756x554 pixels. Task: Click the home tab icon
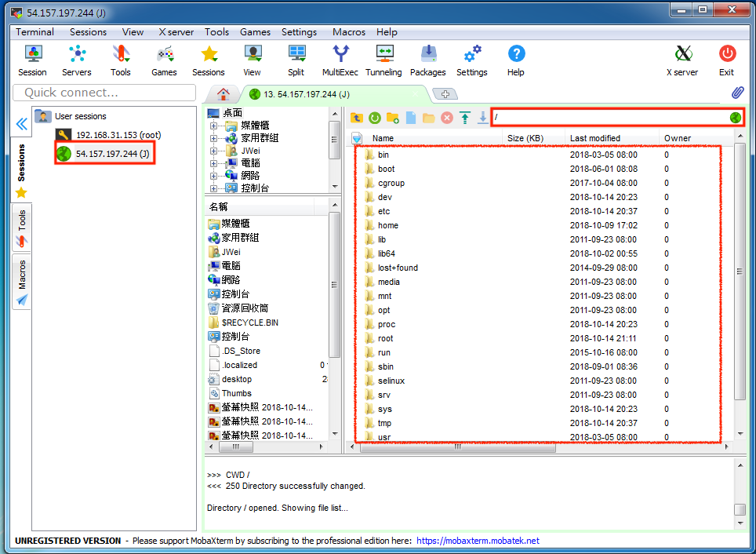pos(224,93)
